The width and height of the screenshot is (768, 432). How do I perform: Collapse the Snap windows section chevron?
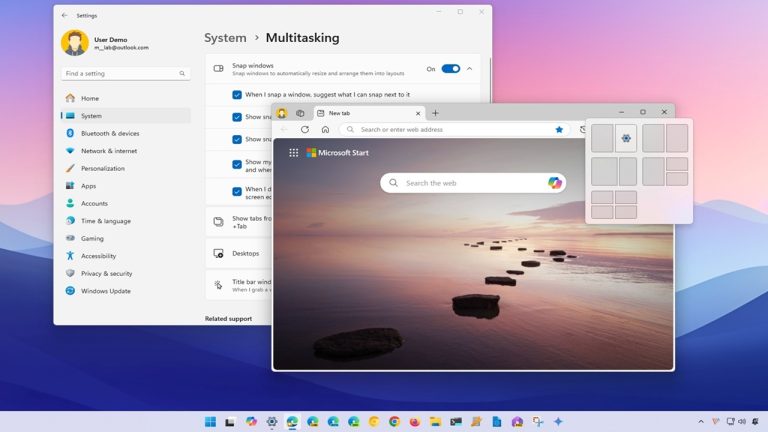coord(470,69)
